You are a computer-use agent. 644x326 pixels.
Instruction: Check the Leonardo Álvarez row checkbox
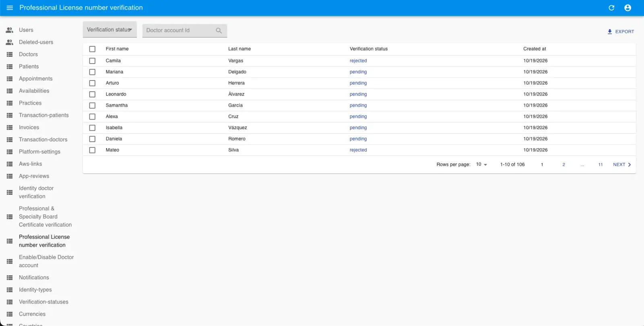[92, 94]
